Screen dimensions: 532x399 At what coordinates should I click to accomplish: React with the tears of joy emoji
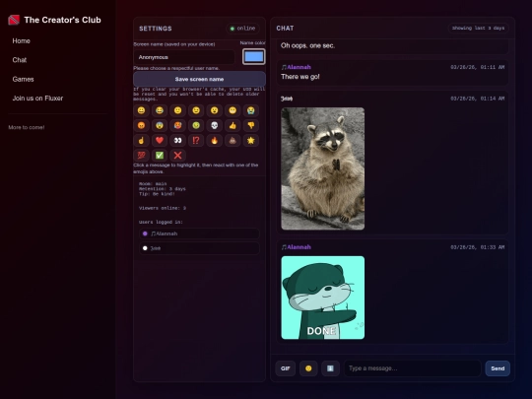160,110
